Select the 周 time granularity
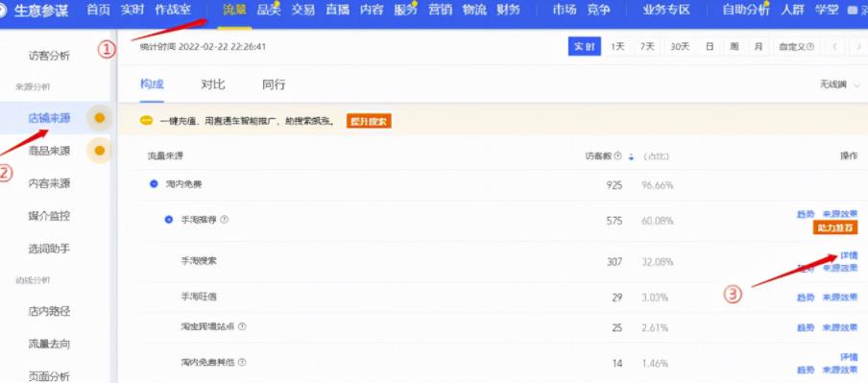The image size is (868, 383). pyautogui.click(x=734, y=47)
